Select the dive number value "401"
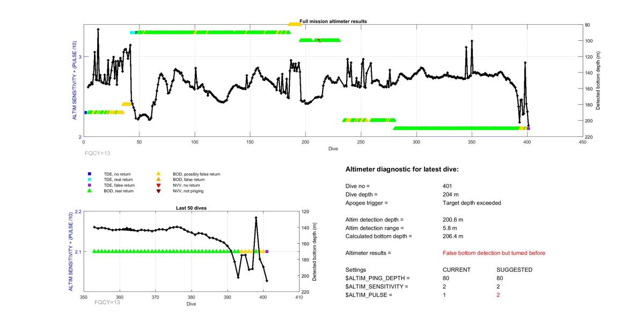644x328 pixels. (448, 186)
